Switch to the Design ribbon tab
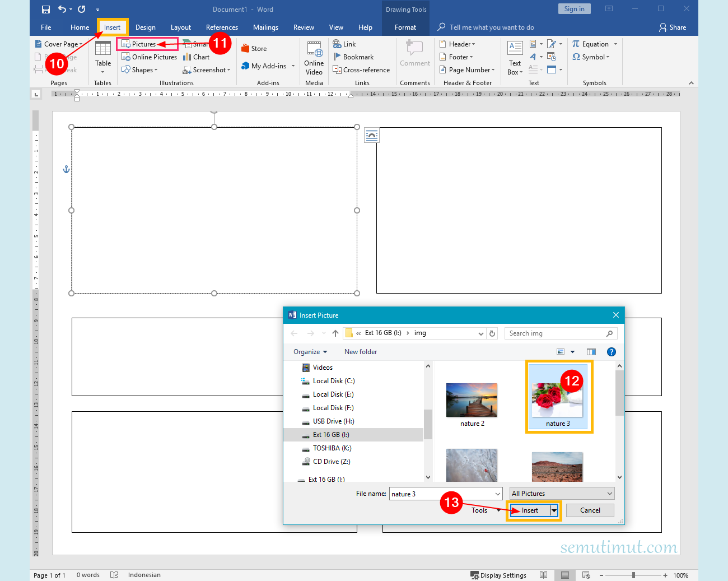 pyautogui.click(x=146, y=27)
